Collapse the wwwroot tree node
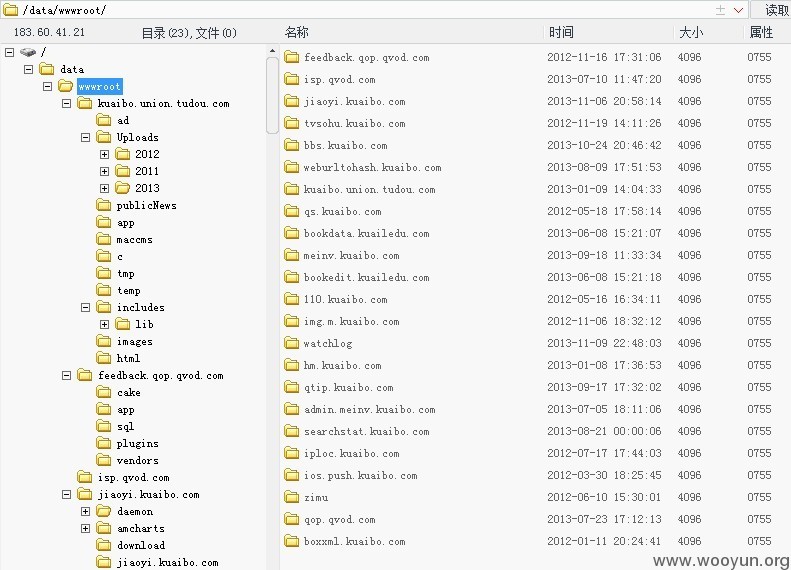The height and width of the screenshot is (570, 791). [47, 86]
